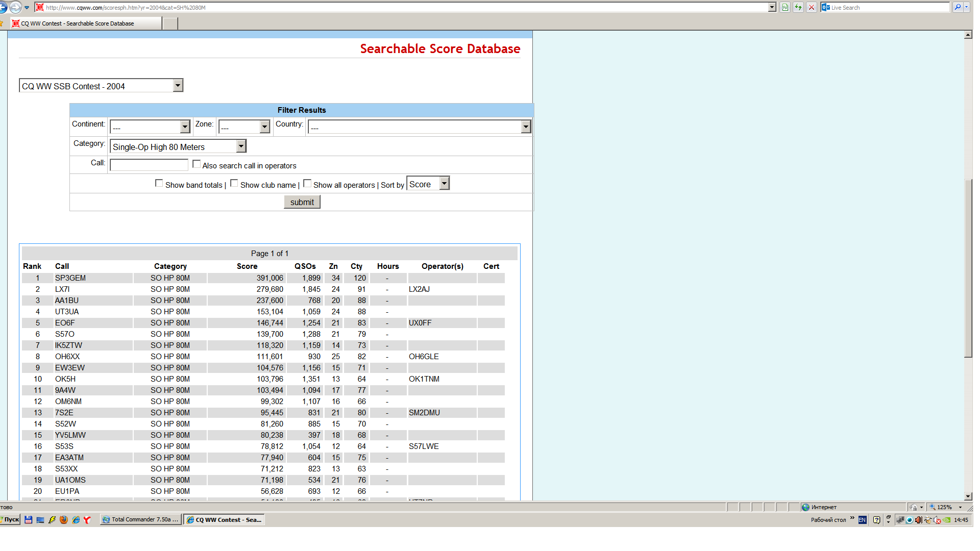Expand the Category dropdown list

241,146
